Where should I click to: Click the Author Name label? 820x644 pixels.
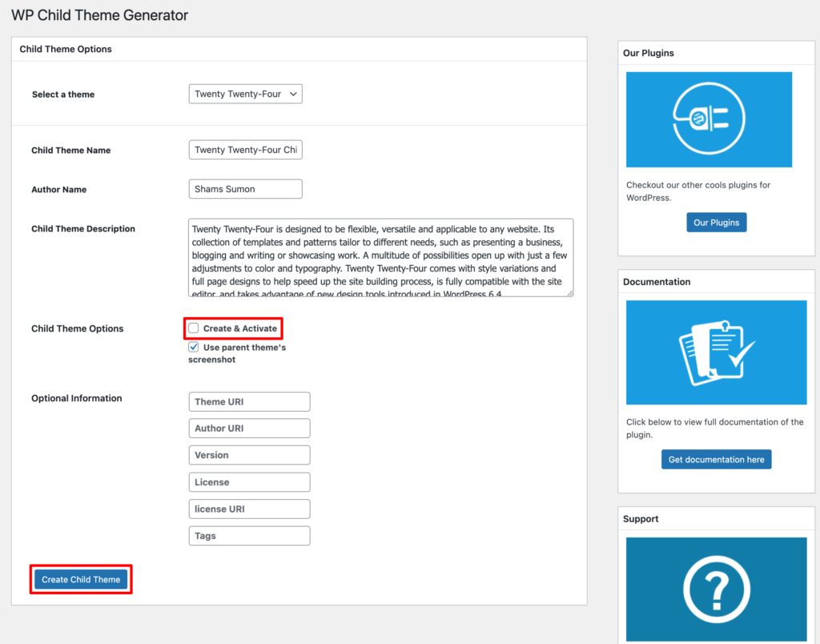point(59,189)
